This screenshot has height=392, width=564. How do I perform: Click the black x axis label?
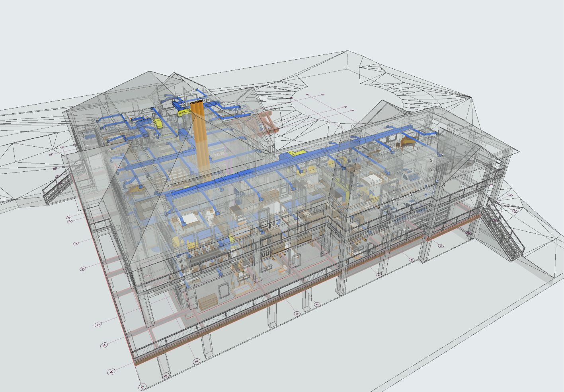pos(431,161)
